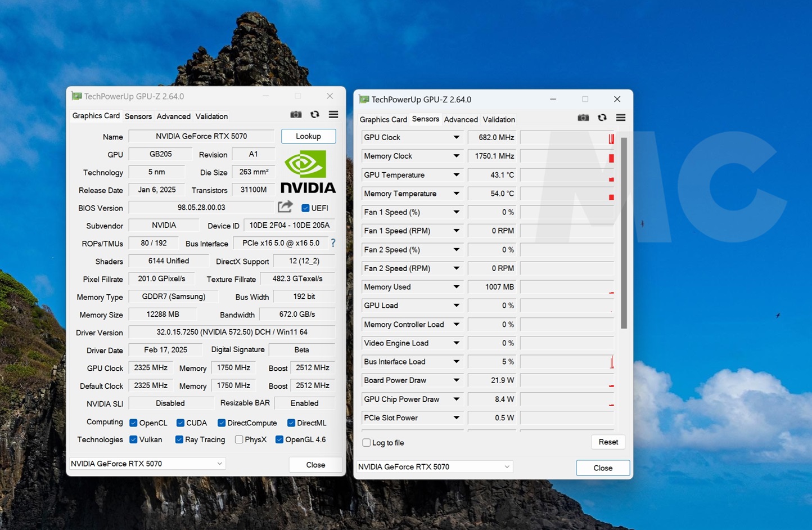Switch to Advanced tab in left window
The image size is (812, 530).
(174, 116)
